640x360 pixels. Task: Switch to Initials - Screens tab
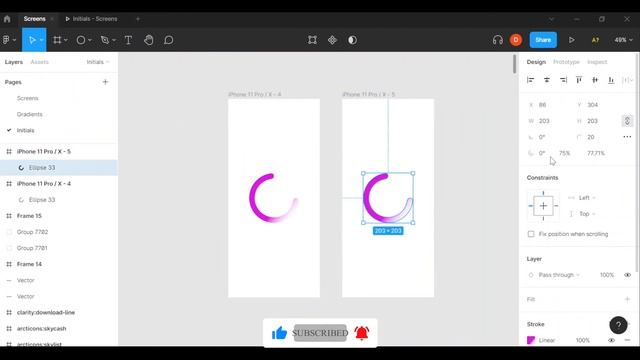pos(91,19)
